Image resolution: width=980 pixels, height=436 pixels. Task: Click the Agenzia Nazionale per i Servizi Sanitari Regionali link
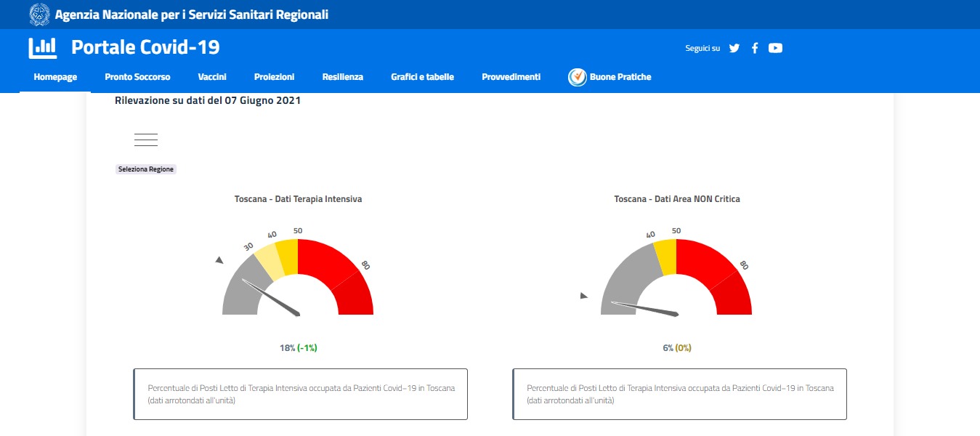coord(191,14)
